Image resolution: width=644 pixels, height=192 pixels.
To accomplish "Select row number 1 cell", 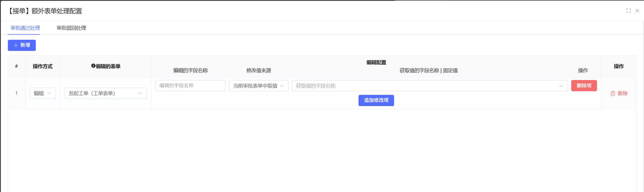I will (x=17, y=93).
